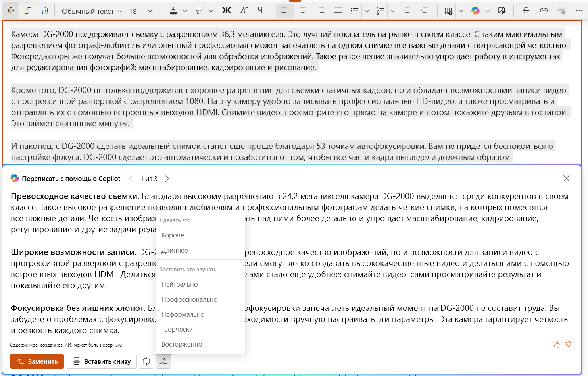Click the 'Вставить снизу' button
Screen dimensions: 588x376
click(x=102, y=361)
